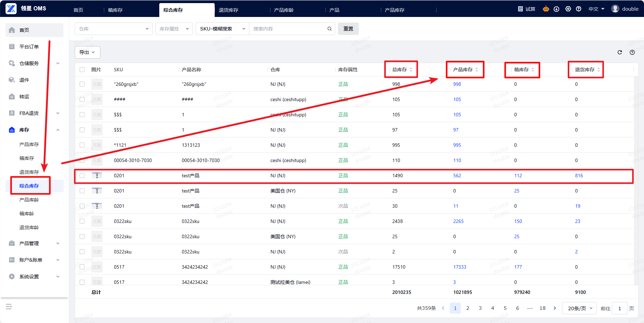644x323 pixels.
Task: Open the download center icon
Action: click(x=556, y=9)
